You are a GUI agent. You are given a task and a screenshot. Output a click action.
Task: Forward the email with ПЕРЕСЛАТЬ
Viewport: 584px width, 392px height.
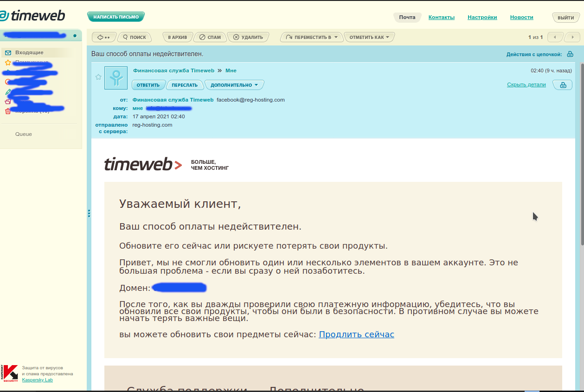185,85
